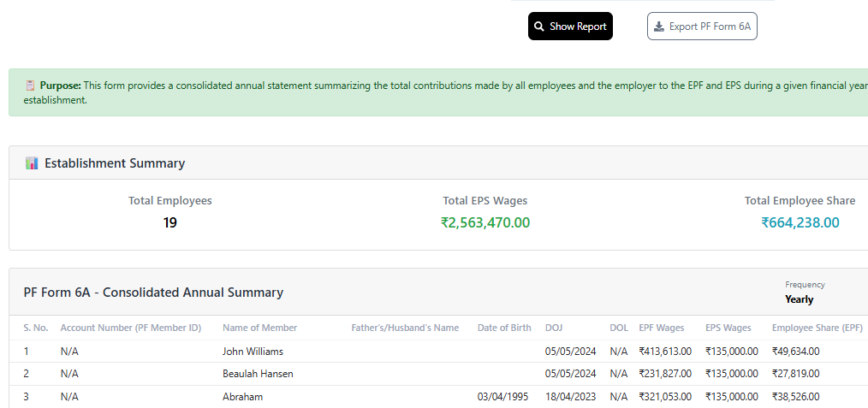Click the Account Number (PF Member ID) header
Screen dimensions: 868x408
pos(130,328)
